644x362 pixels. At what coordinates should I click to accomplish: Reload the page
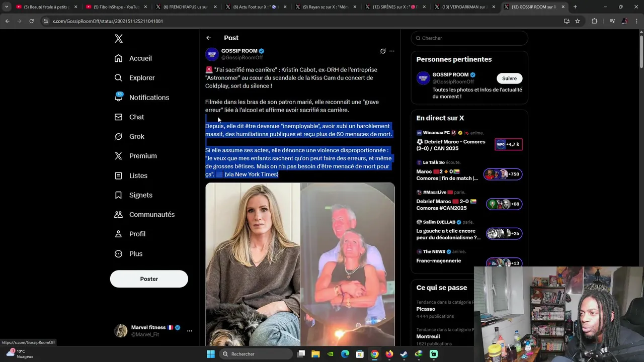(31, 21)
